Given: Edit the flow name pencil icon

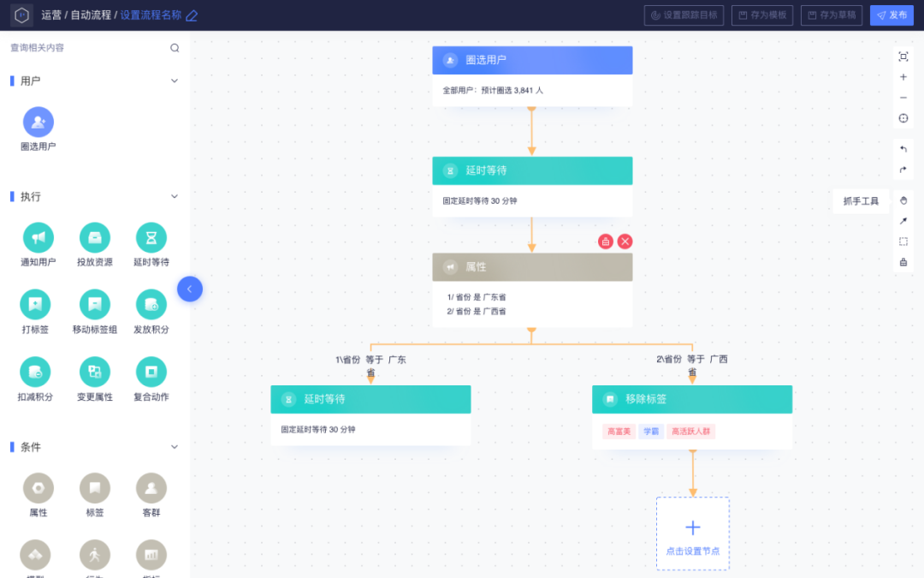Looking at the screenshot, I should point(192,16).
